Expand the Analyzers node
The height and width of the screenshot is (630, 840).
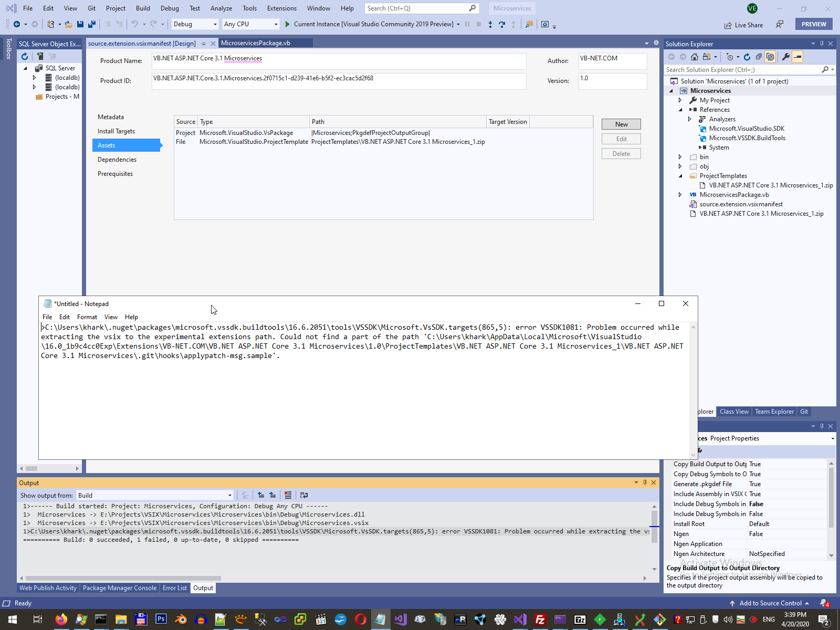690,119
